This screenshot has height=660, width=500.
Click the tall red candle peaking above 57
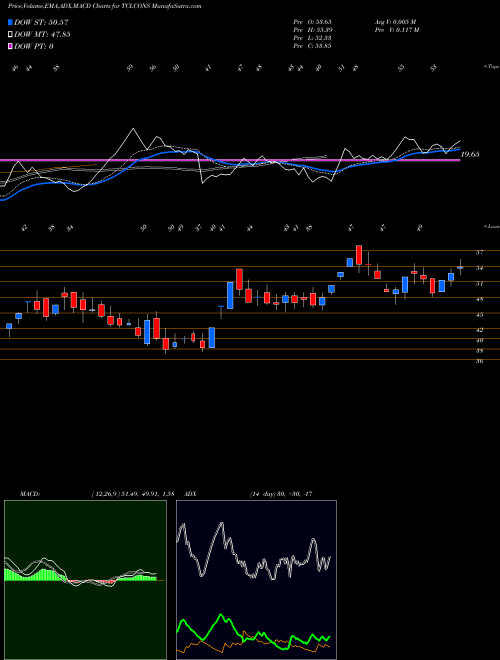359,255
